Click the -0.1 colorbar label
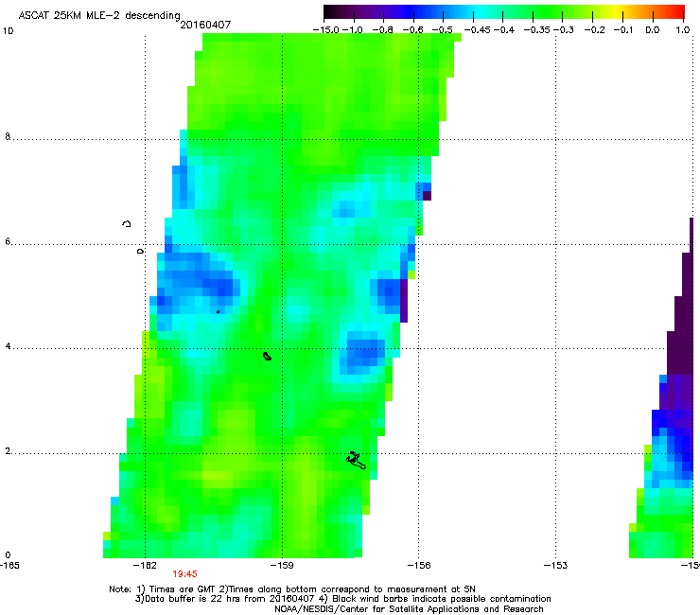The width and height of the screenshot is (700, 615). (x=623, y=30)
